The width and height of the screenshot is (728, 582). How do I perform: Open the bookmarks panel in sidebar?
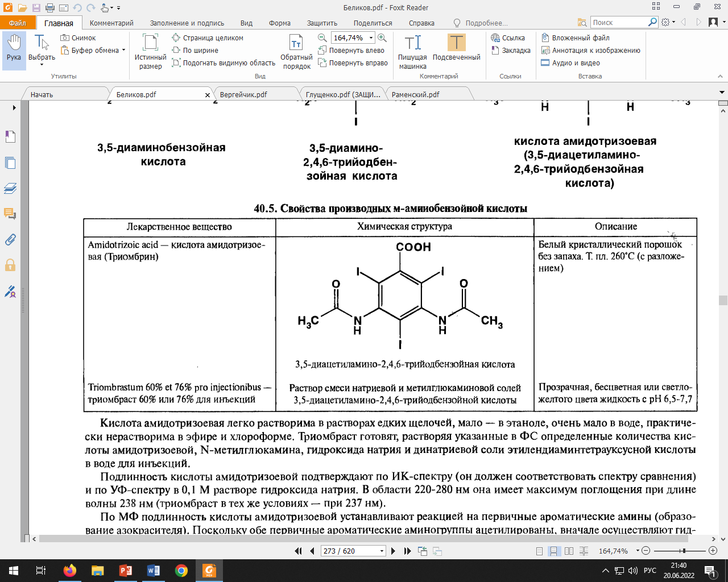click(10, 136)
